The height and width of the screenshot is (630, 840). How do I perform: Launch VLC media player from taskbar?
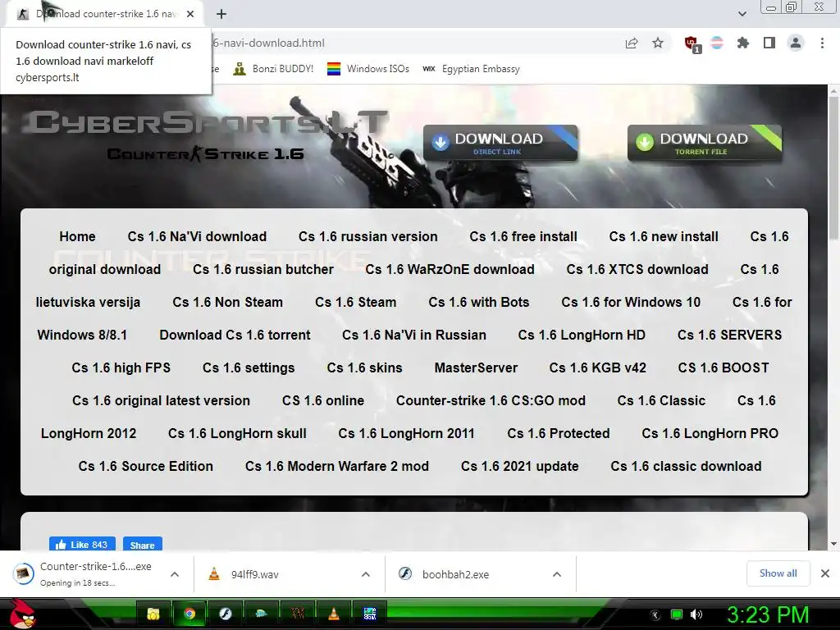pyautogui.click(x=334, y=614)
